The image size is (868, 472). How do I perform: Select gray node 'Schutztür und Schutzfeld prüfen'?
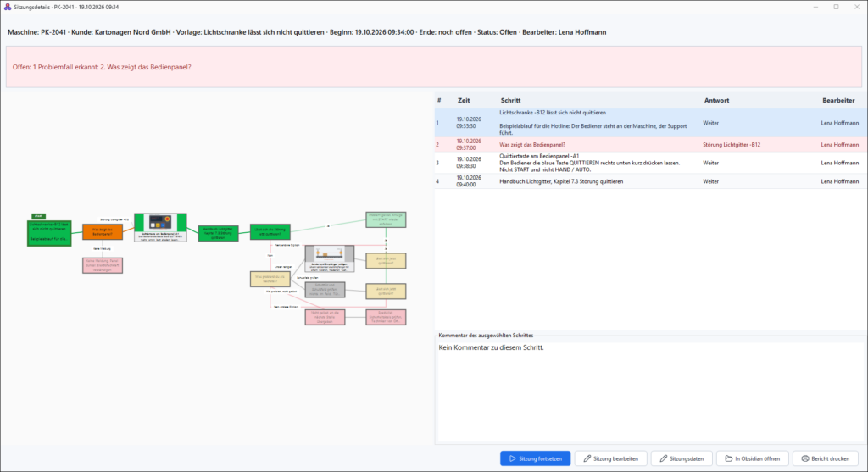[325, 290]
